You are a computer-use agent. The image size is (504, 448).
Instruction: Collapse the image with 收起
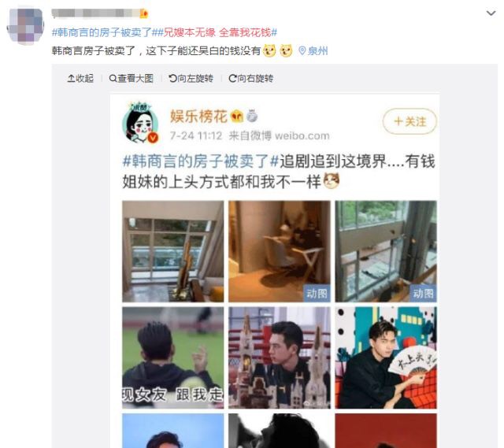tap(80, 79)
